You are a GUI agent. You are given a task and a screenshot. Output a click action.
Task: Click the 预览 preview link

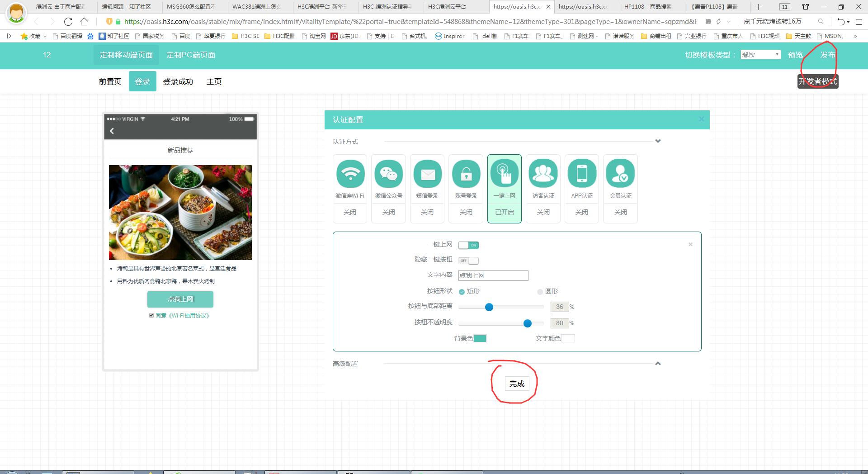point(795,55)
